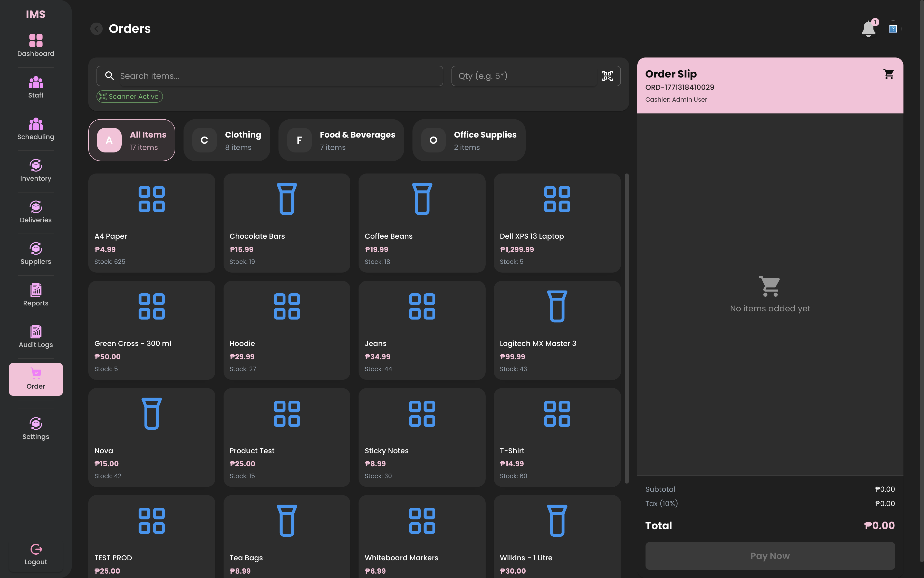This screenshot has height=578, width=924.
Task: Add Product Test to the order
Action: (287, 438)
